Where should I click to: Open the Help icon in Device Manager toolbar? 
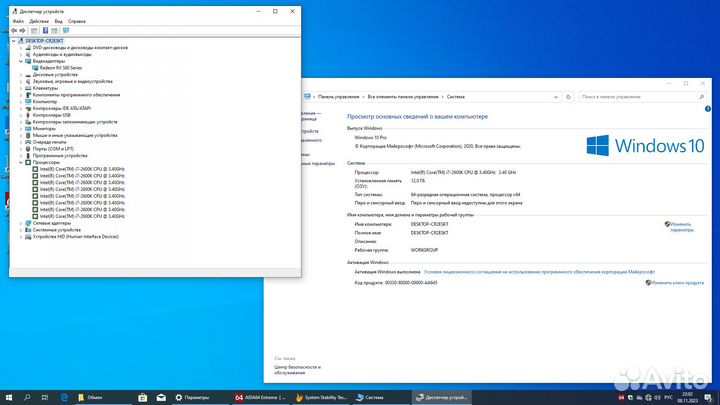[45, 30]
